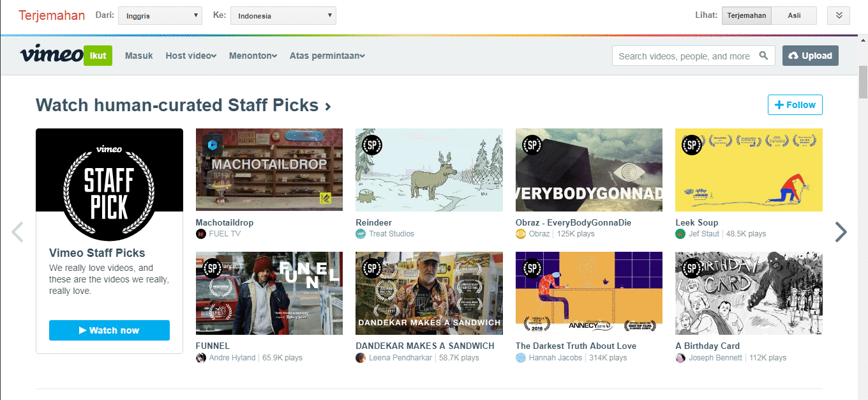Click the Andre Hyland name link
This screenshot has height=400, width=868.
click(232, 358)
